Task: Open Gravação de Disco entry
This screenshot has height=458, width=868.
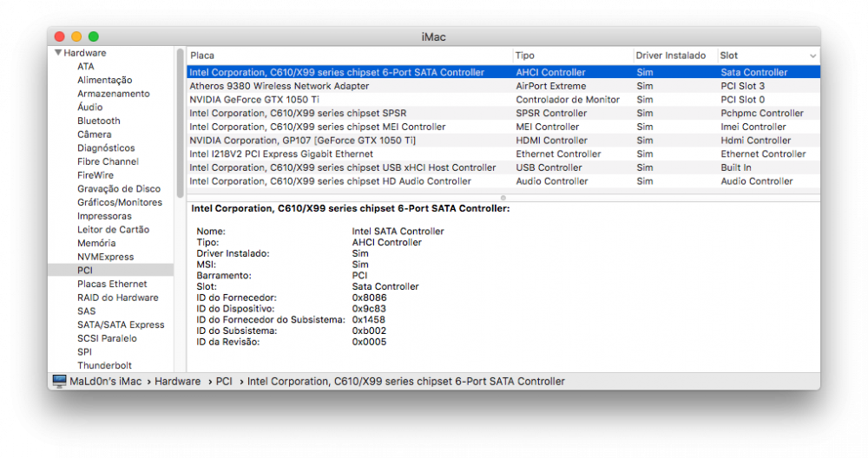Action: (x=119, y=188)
